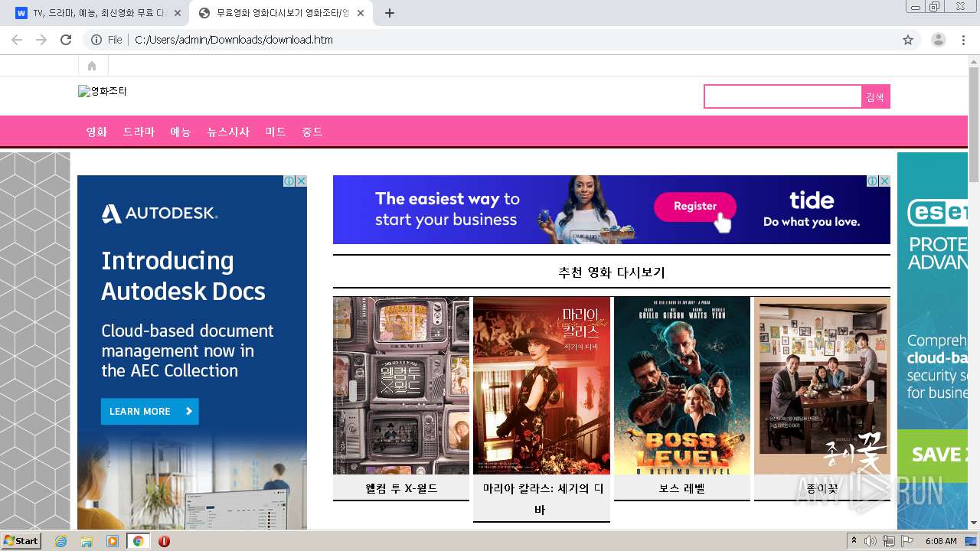Click the home icon on page
Screen dimensions: 980x551
[x=92, y=66]
